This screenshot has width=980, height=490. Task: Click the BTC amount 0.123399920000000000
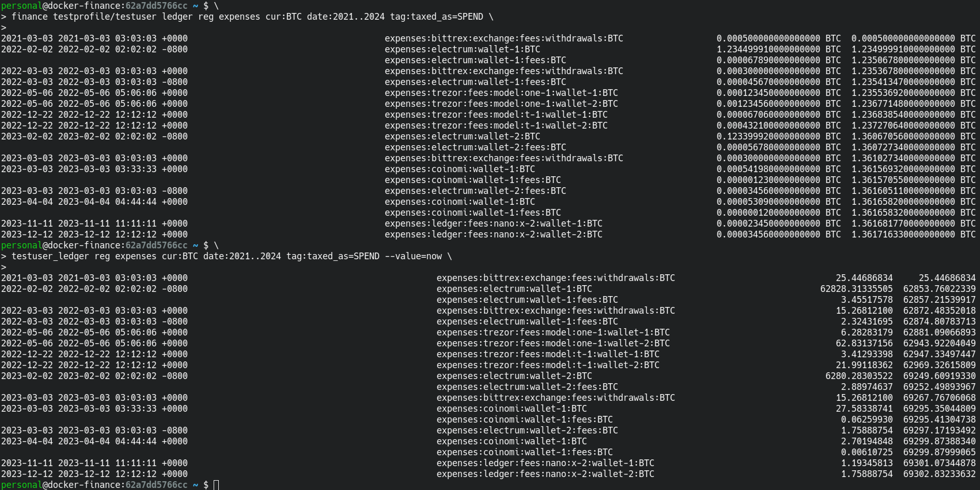click(x=768, y=136)
